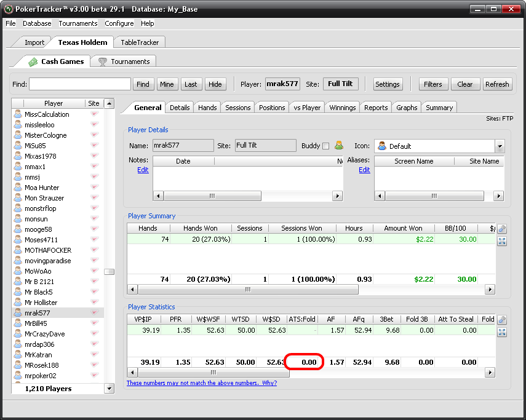Select the Cash Games tab
Screen dimensions: 526x420
(56, 61)
